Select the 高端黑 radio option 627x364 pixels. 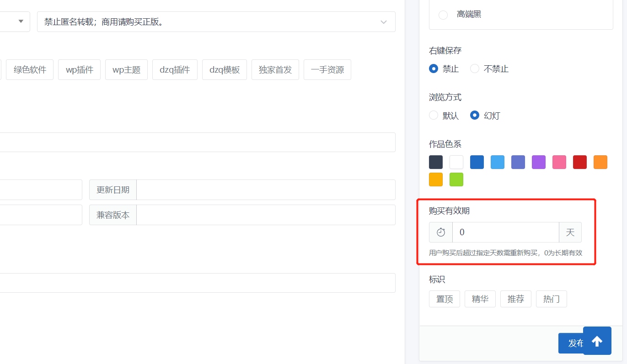point(443,15)
